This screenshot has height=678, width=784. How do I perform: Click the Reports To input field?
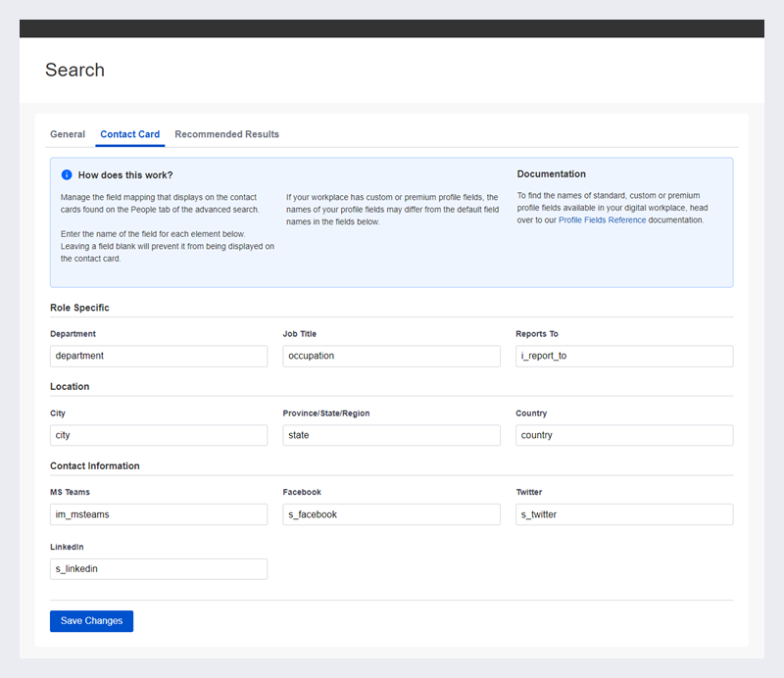coord(624,356)
